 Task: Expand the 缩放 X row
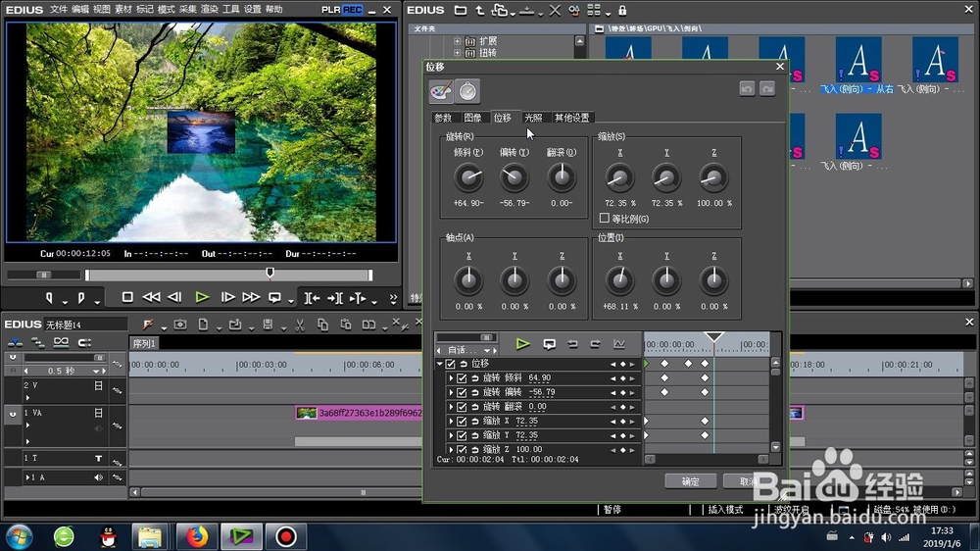pyautogui.click(x=451, y=422)
